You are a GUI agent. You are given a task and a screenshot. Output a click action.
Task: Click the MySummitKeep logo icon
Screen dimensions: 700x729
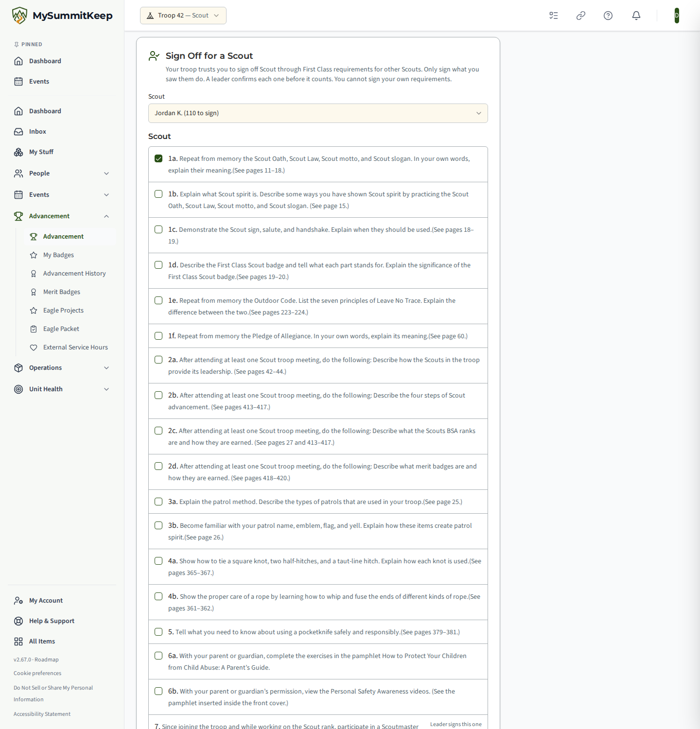coord(19,16)
